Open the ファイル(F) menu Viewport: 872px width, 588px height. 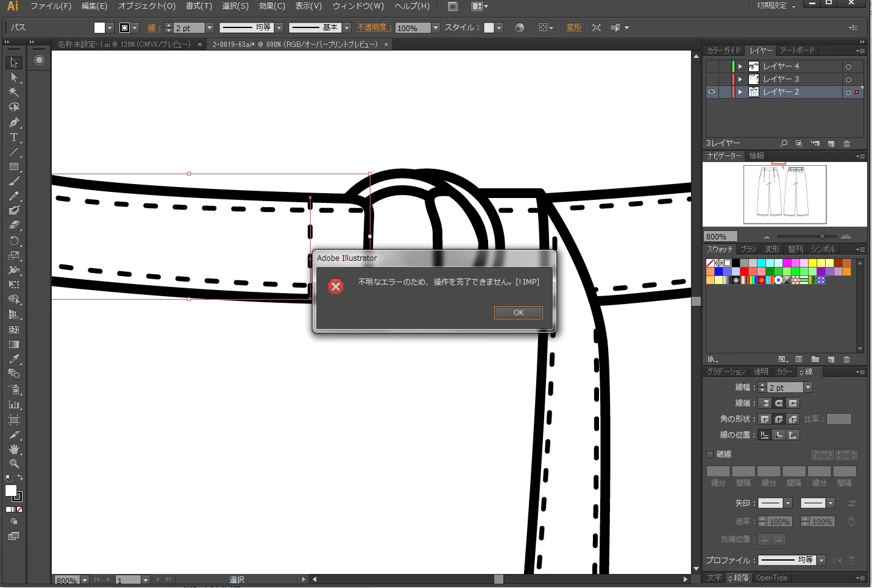[x=51, y=6]
